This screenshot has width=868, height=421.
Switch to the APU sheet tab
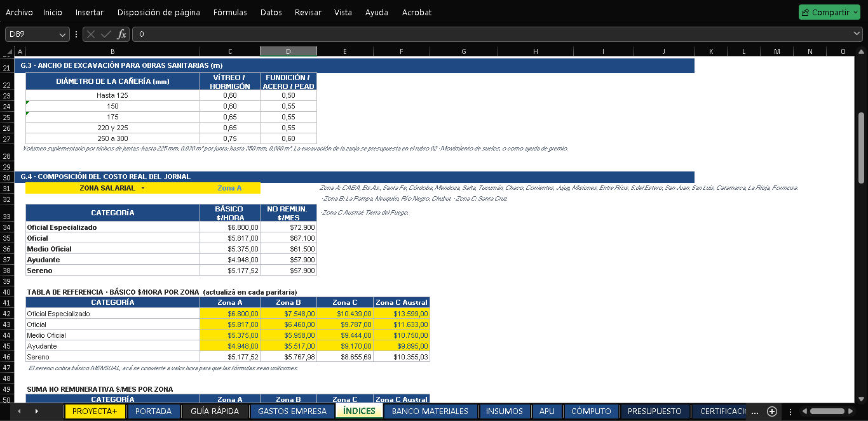click(546, 411)
